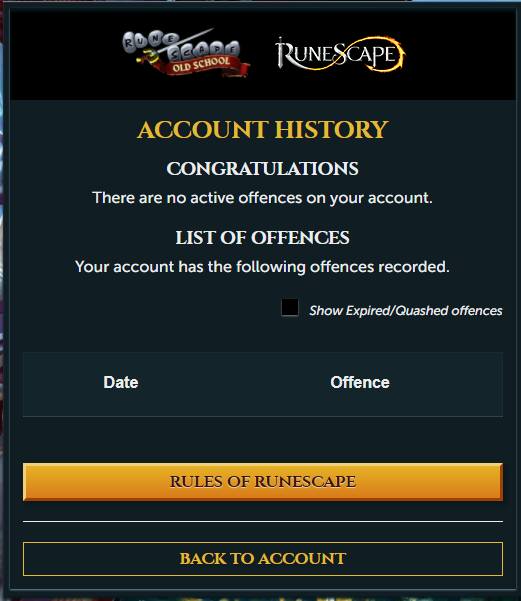Viewport: 521px width, 601px height.
Task: Click the rune stone letter R
Action: (x=130, y=42)
